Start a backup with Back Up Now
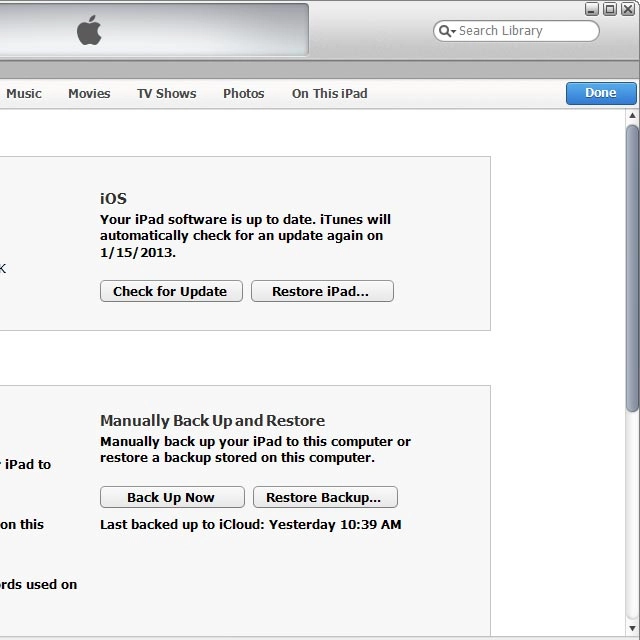Viewport: 640px width, 640px height. point(171,497)
